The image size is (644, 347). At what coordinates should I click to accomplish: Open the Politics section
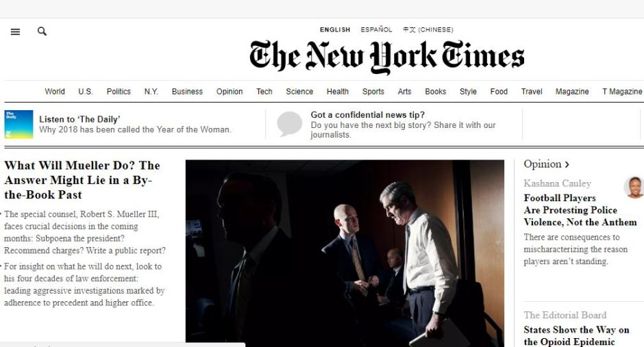tap(119, 92)
